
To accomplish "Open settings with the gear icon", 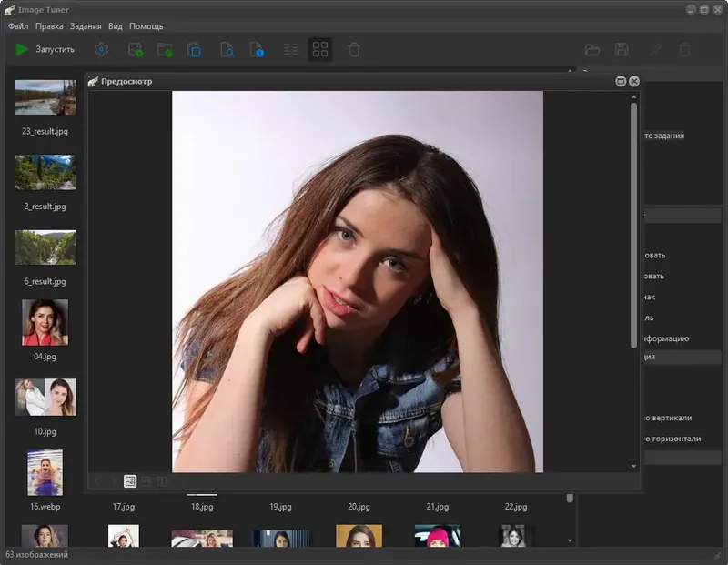I will tap(102, 49).
